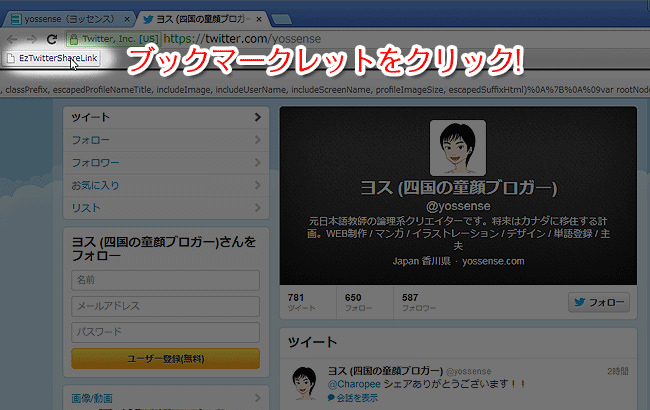Open the ツイート sidebar menu item

click(x=166, y=117)
